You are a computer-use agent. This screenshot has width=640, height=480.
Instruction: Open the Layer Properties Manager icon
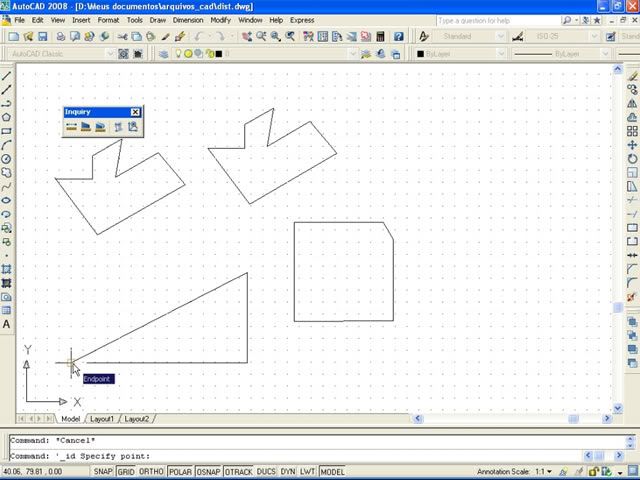[164, 54]
